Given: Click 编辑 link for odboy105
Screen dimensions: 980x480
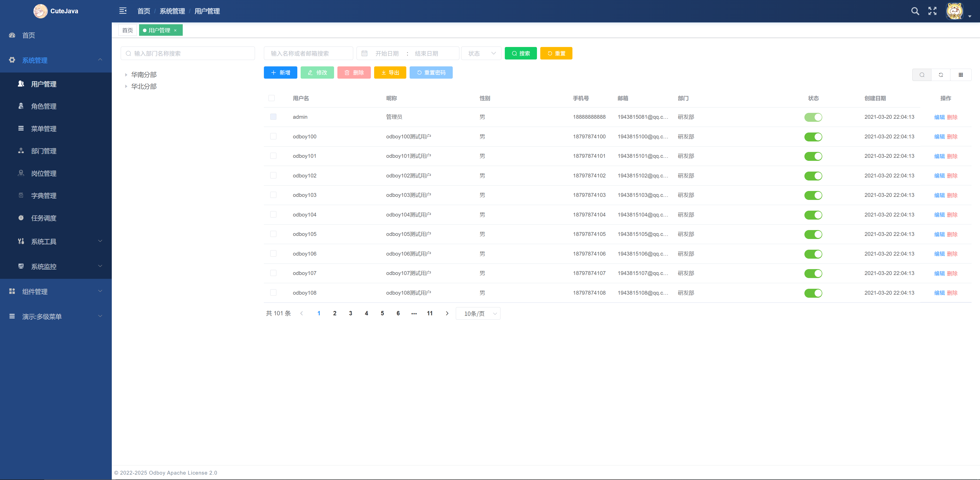Looking at the screenshot, I should (x=939, y=234).
